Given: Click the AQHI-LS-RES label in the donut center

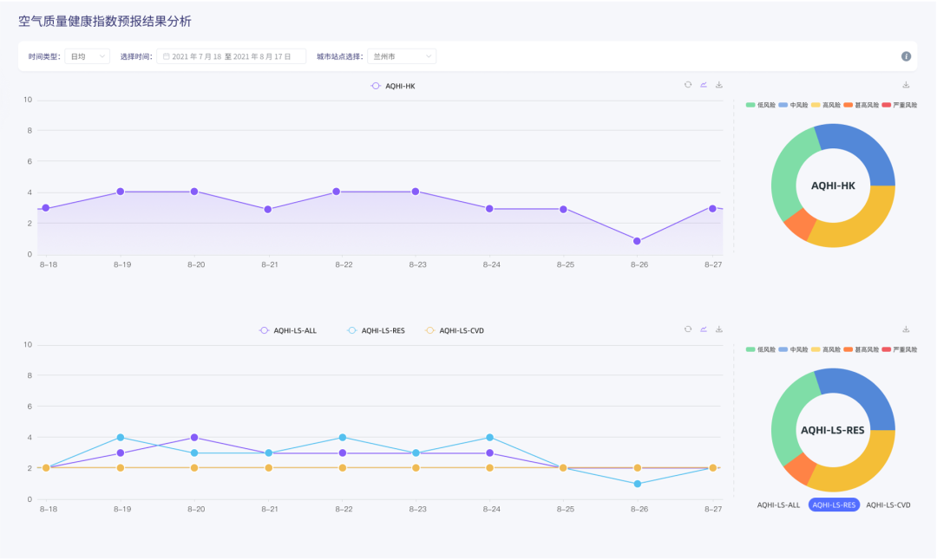Looking at the screenshot, I should click(832, 430).
